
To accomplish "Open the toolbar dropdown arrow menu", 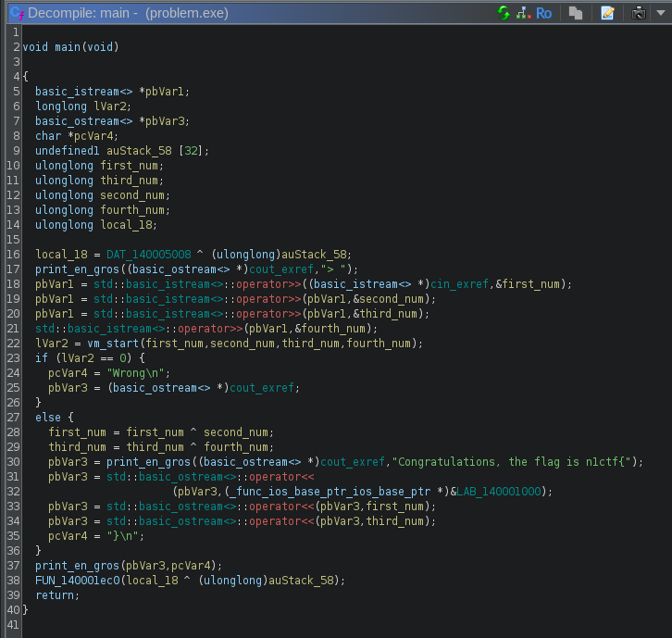I will [659, 13].
